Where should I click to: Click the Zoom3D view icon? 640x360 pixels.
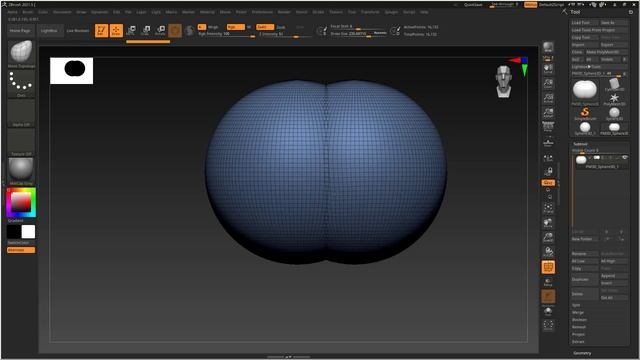(x=548, y=238)
